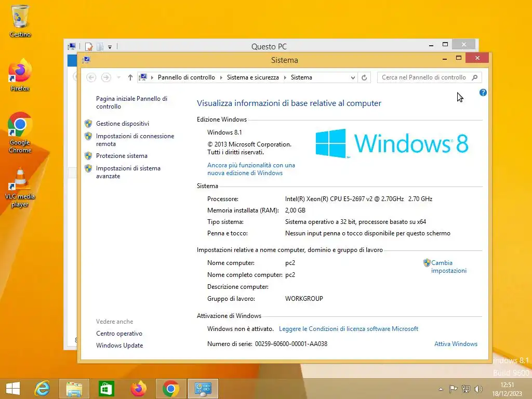Open recent locations dropdown next to Forward arrow
Screen dimensions: 532x399
[119, 77]
